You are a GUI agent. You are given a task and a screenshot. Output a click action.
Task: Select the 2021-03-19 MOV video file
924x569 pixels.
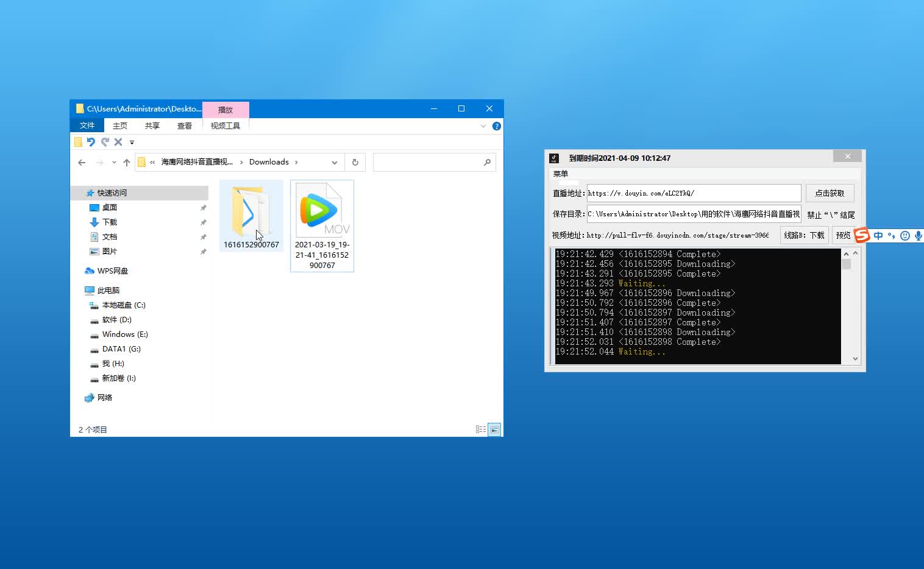[322, 225]
